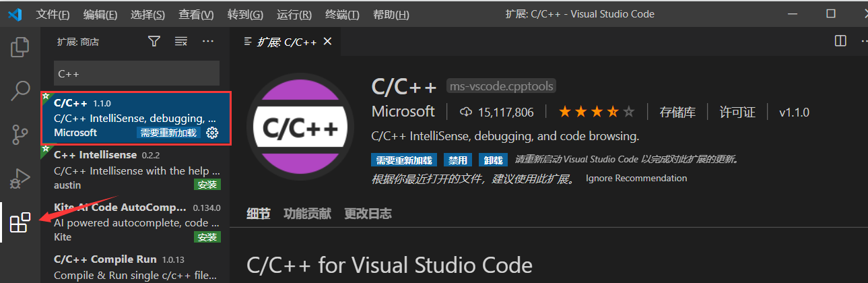Screen dimensions: 868x283
Task: Open the Explorer view in activity bar
Action: click(x=20, y=47)
